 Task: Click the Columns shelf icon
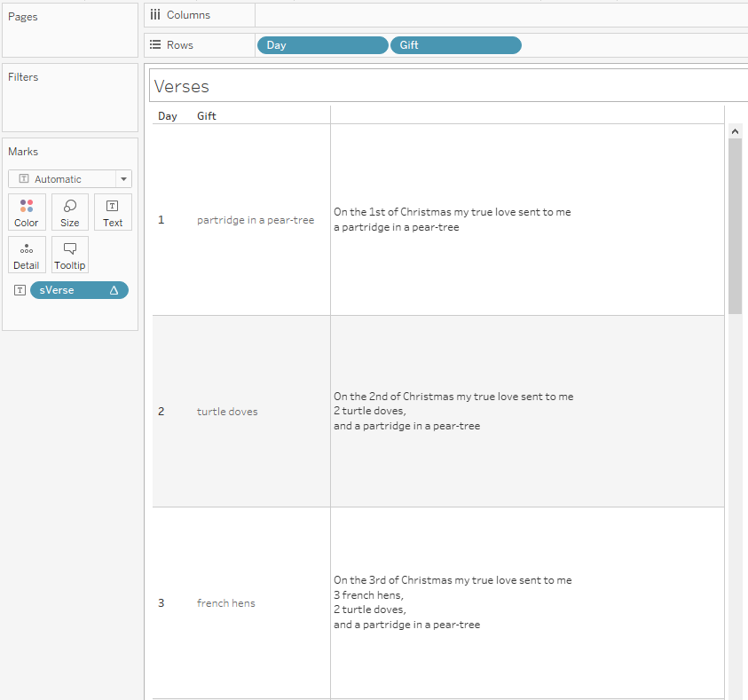click(x=155, y=15)
